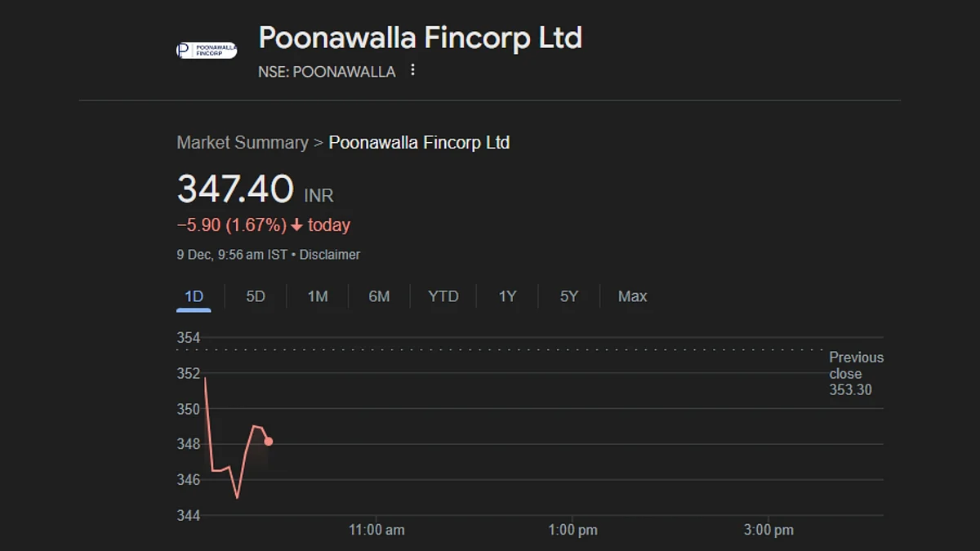
Task: Click the red down arrow next to today
Action: pos(296,225)
